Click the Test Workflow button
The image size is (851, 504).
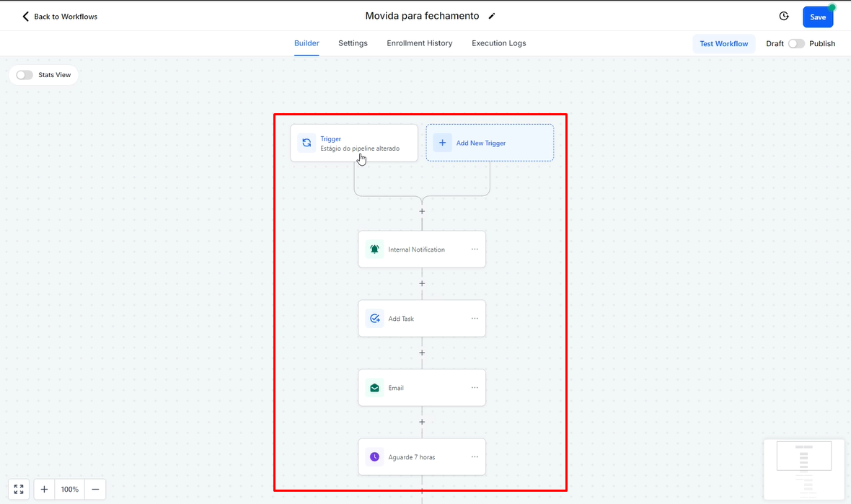coord(723,44)
